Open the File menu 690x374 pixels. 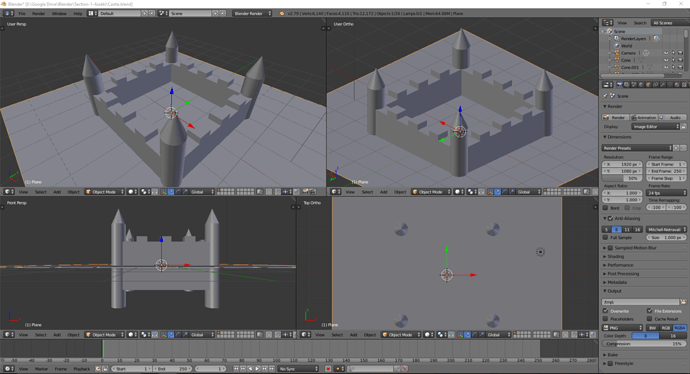pos(22,13)
